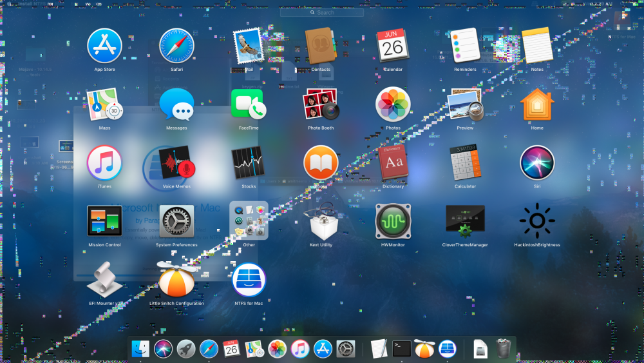
Task: Open Maps from the Dock
Action: [x=254, y=349]
